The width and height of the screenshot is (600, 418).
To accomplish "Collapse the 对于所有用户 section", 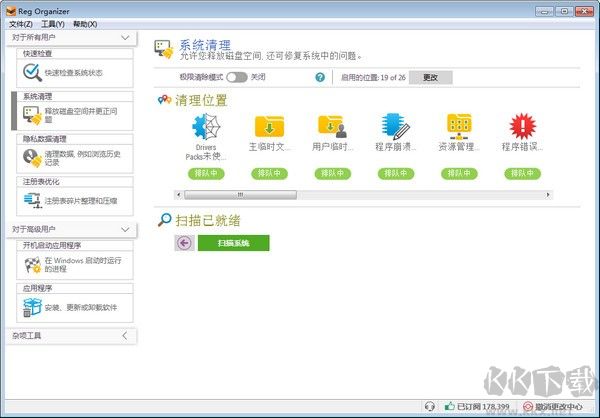I will [72, 38].
